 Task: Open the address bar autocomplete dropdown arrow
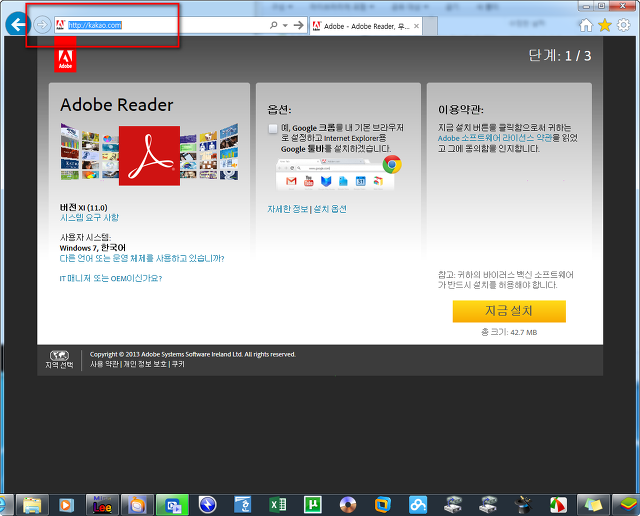[x=285, y=25]
